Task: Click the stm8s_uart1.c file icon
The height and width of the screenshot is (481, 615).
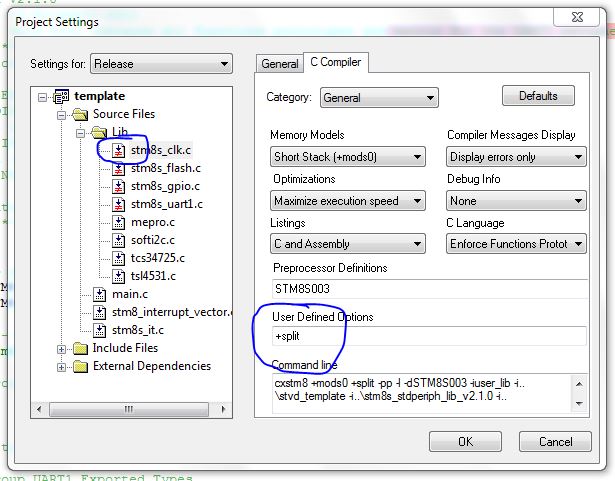Action: point(118,204)
